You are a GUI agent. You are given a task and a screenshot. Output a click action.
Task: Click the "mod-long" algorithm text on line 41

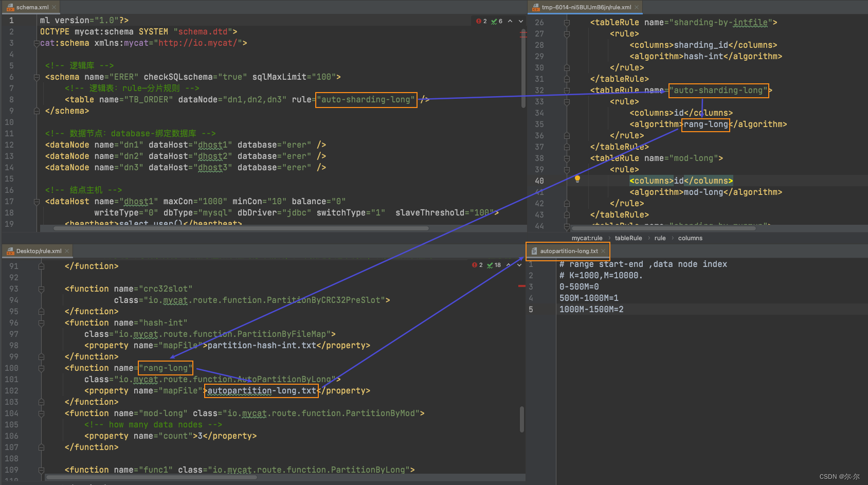click(x=703, y=192)
